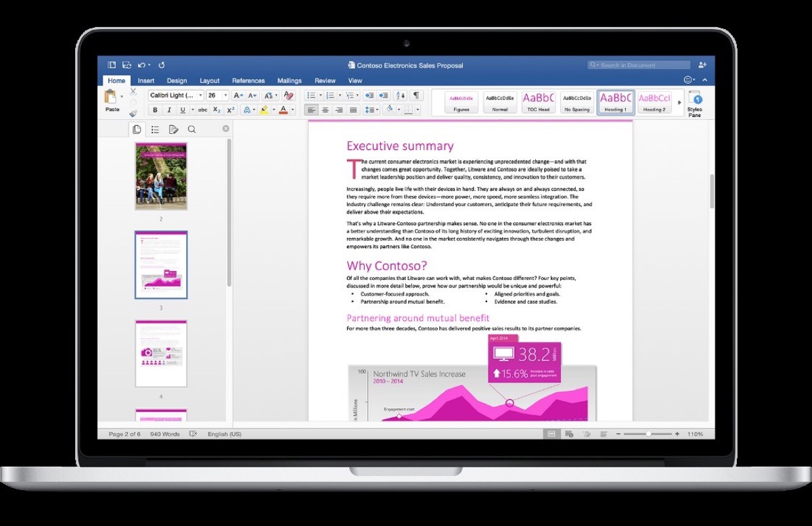Open the bullet list dropdown arrow
The width and height of the screenshot is (812, 526).
tap(320, 95)
